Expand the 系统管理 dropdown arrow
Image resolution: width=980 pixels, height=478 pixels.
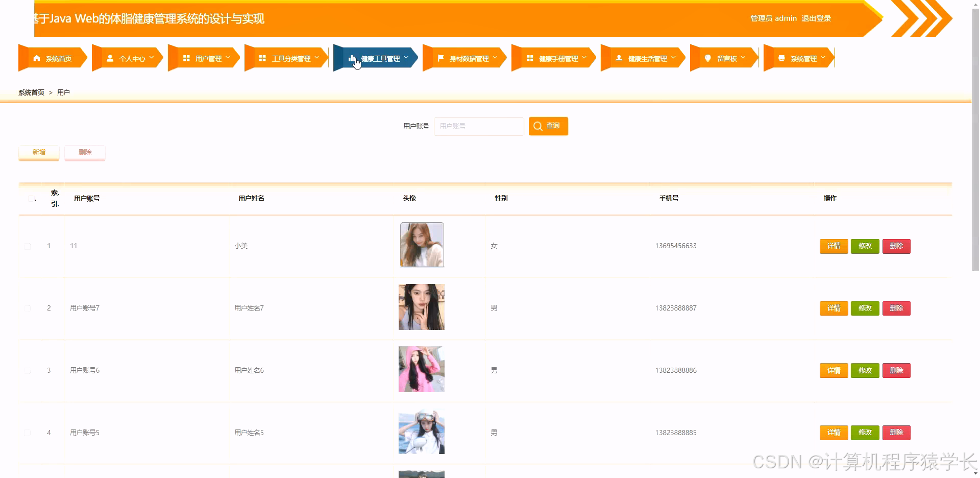tap(823, 58)
